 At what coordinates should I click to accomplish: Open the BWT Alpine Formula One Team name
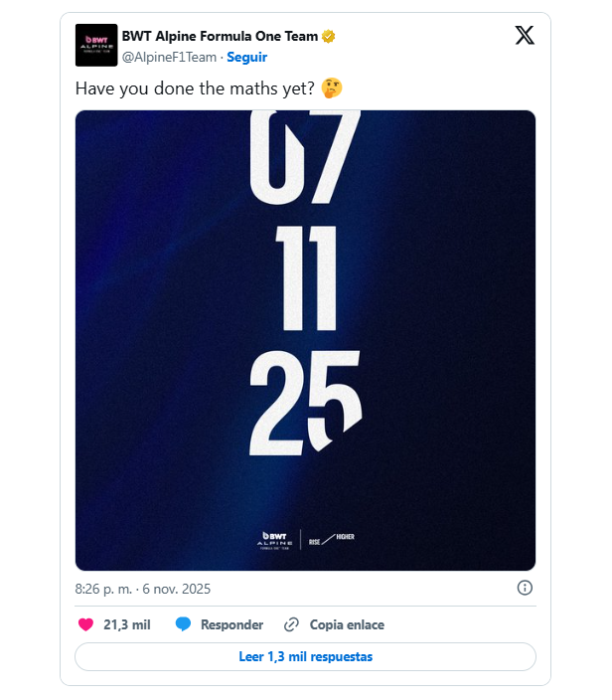point(220,37)
